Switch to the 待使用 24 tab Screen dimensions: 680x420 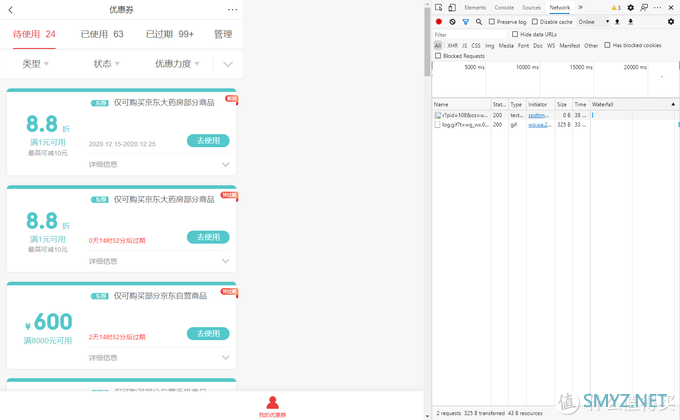(34, 34)
